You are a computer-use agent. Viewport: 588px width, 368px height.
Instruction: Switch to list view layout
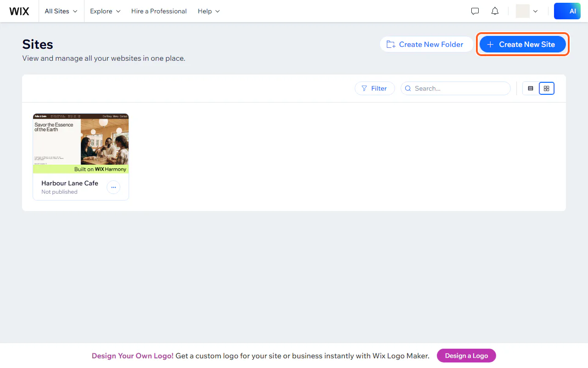(x=531, y=88)
